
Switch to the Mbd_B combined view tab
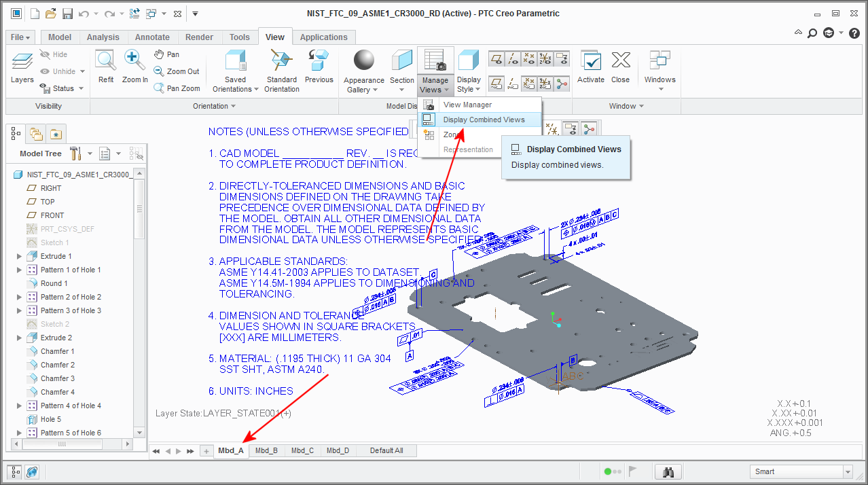click(x=266, y=450)
